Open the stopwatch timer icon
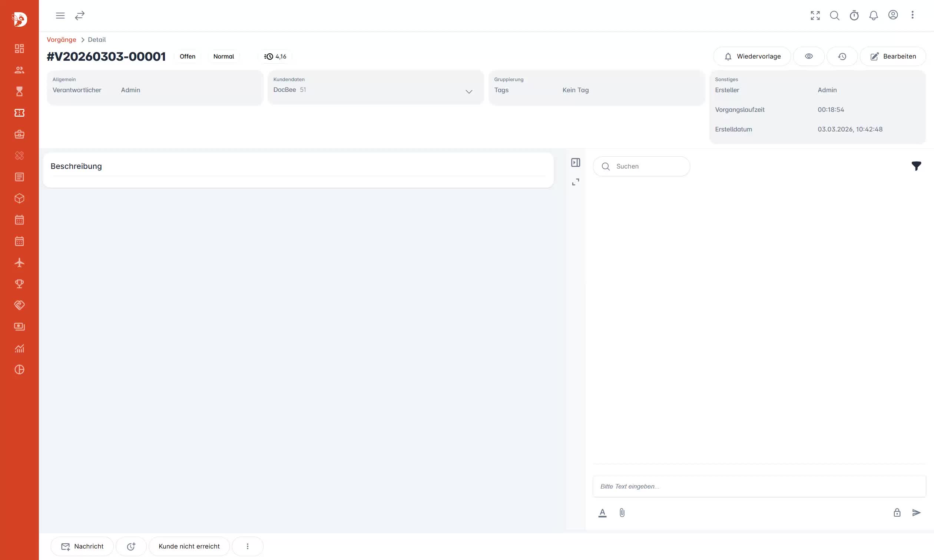This screenshot has width=934, height=560. pos(854,16)
